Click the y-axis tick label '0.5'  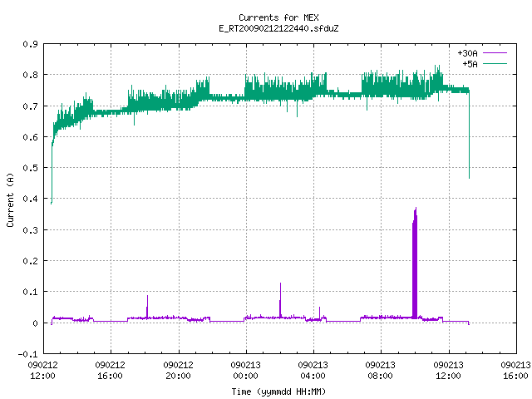click(31, 168)
